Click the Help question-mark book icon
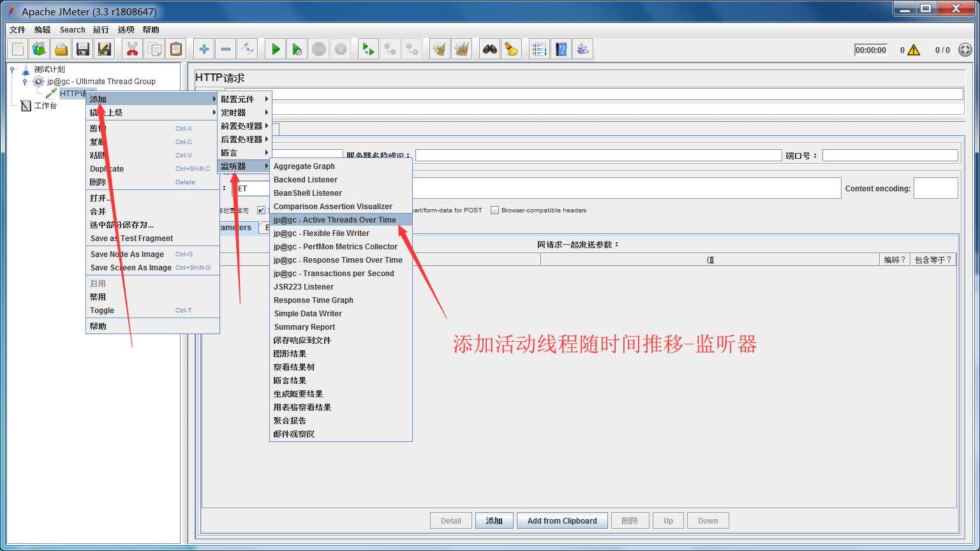The height and width of the screenshot is (551, 980). click(561, 49)
